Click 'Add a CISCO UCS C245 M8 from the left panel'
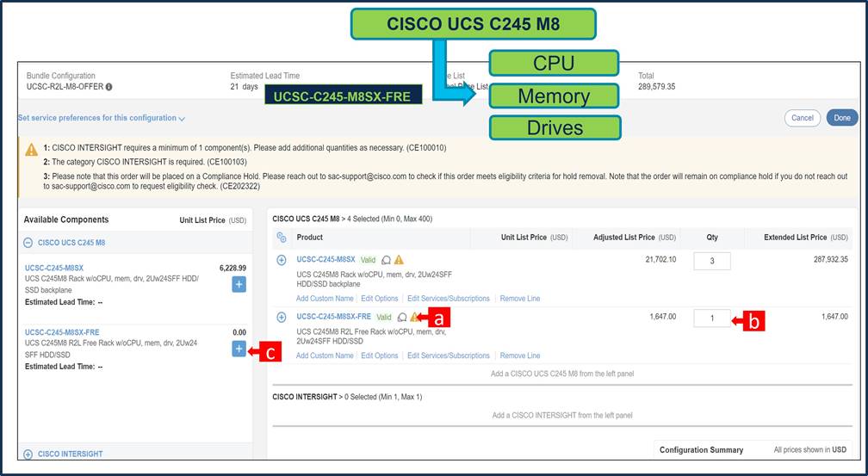Image resolution: width=868 pixels, height=476 pixels. pyautogui.click(x=561, y=374)
